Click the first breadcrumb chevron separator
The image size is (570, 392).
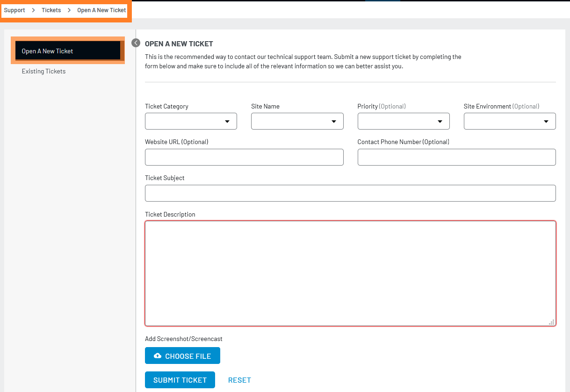(34, 10)
